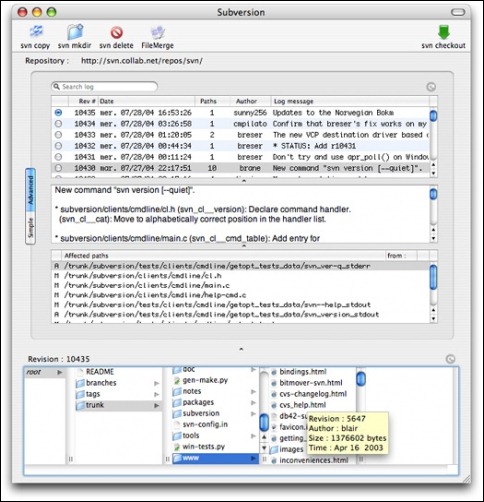Click the trunk column browser scrollbar thumb
Screen dimensions: 484x502
click(x=264, y=422)
